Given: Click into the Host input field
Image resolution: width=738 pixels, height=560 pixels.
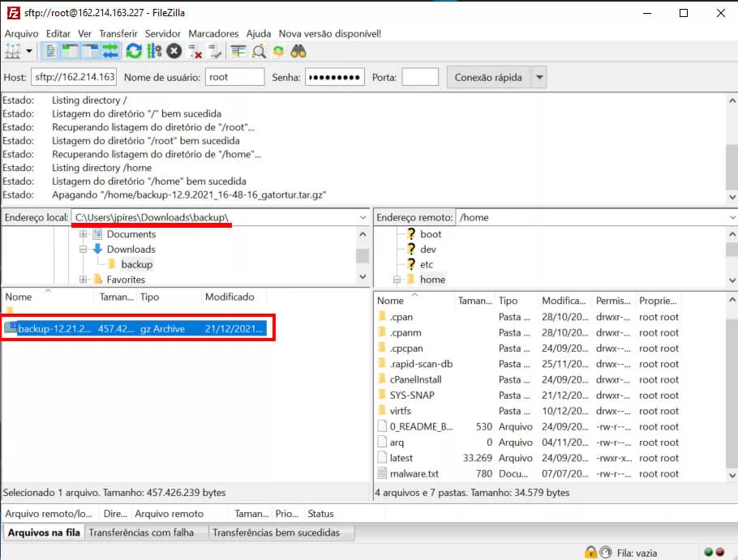Looking at the screenshot, I should click(x=74, y=77).
